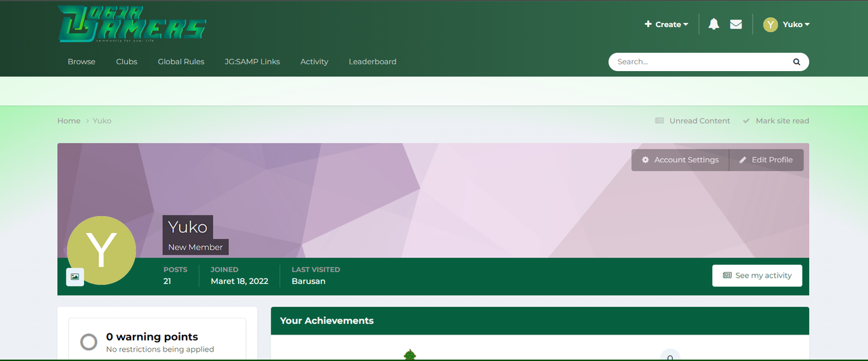Open the Clubs menu item
Viewport: 868px width, 361px height.
pos(127,62)
